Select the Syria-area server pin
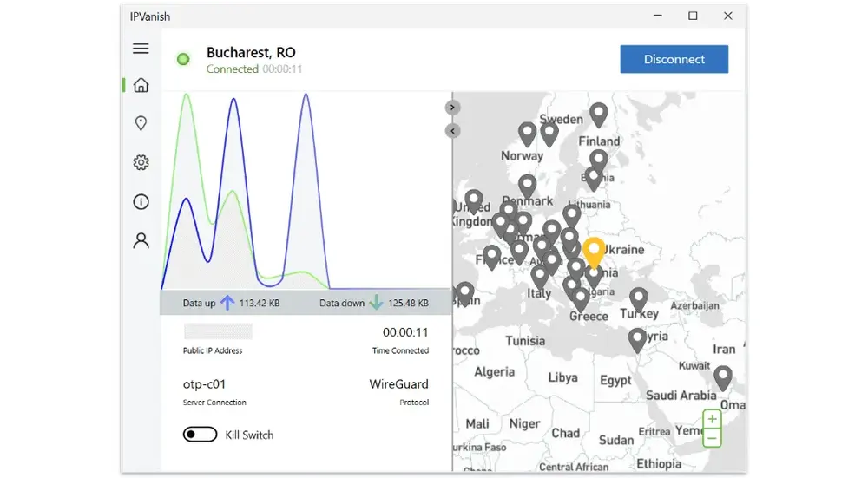This screenshot has width=868, height=478. click(637, 340)
